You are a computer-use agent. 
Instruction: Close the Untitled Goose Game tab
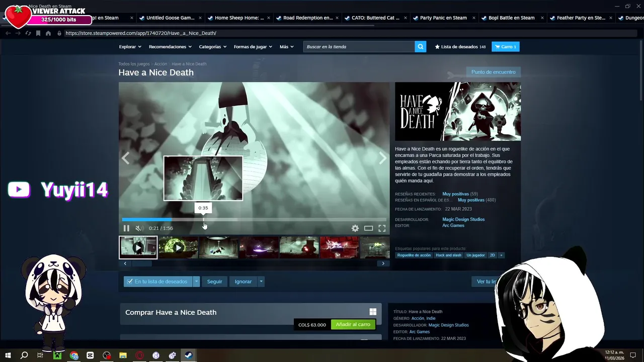tap(200, 18)
